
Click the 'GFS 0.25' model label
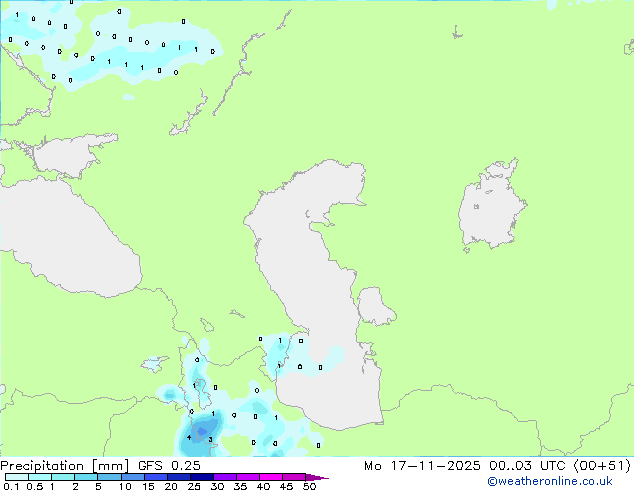pyautogui.click(x=169, y=466)
